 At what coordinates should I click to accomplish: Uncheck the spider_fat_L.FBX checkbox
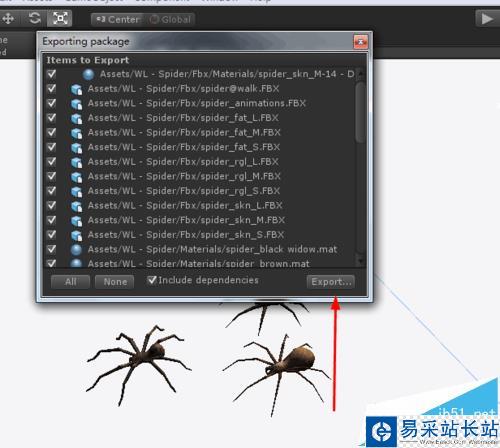pos(52,118)
